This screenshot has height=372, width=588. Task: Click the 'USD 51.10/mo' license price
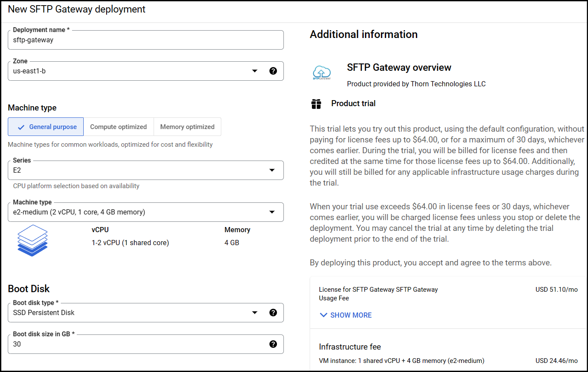point(557,290)
